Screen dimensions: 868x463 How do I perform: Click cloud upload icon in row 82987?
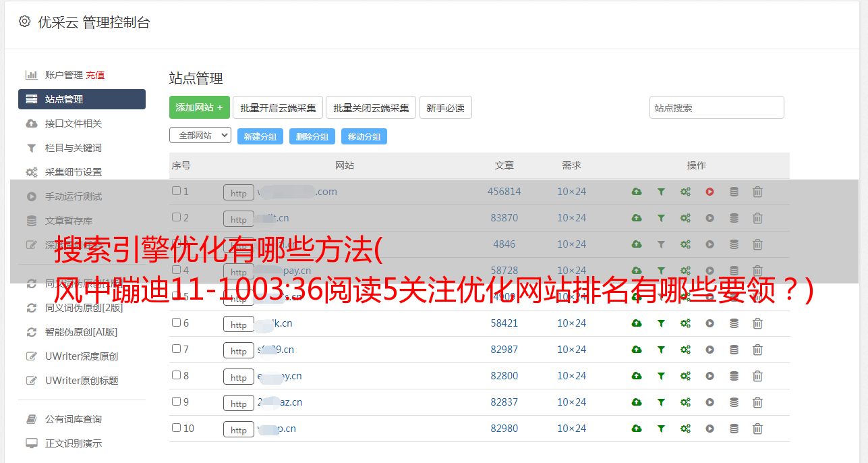pyautogui.click(x=637, y=350)
